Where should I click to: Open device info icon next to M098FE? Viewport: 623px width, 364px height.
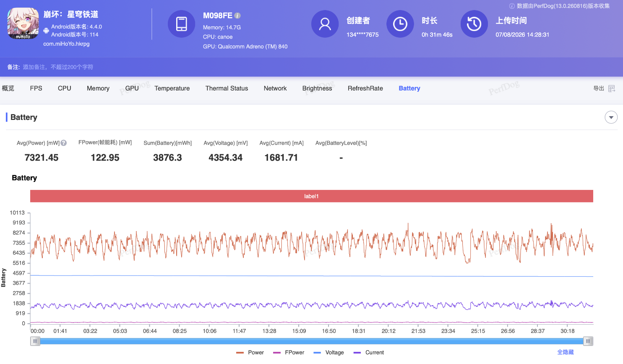click(237, 16)
